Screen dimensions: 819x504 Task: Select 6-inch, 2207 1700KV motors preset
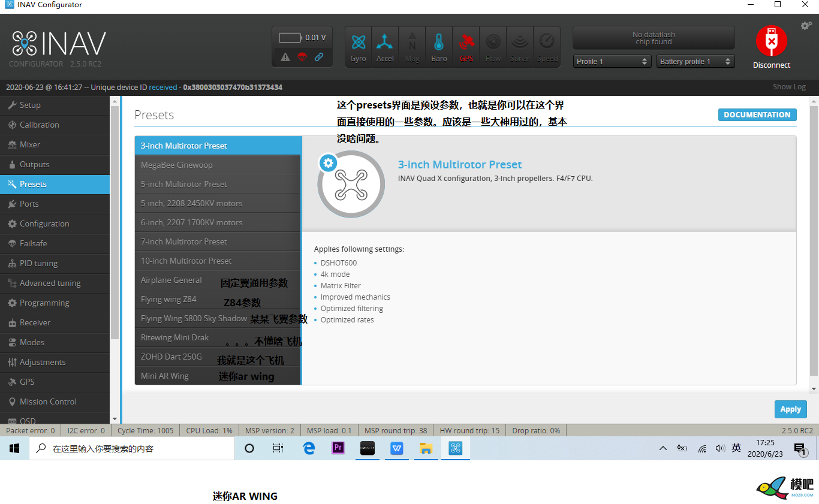(218, 222)
